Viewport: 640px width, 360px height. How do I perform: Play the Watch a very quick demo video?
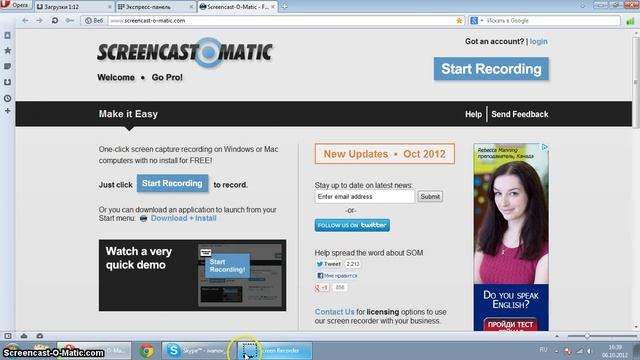[x=192, y=275]
